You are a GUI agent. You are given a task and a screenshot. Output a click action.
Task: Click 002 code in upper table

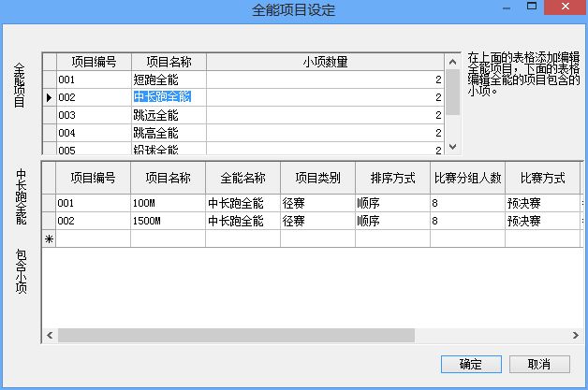[x=95, y=97]
